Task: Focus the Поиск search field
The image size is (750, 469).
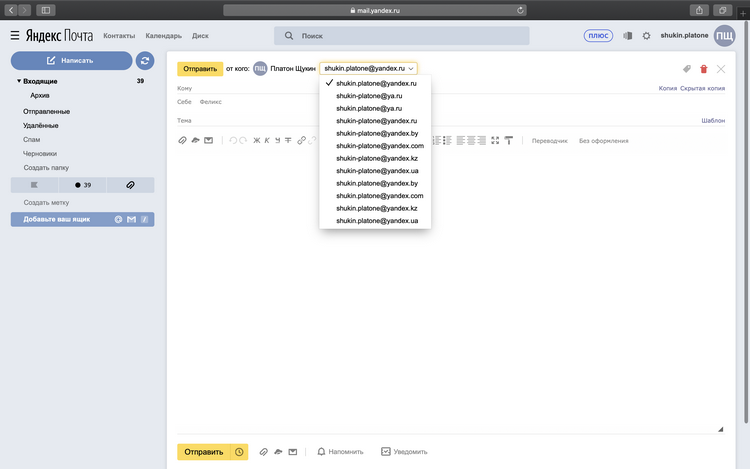Action: (402, 36)
